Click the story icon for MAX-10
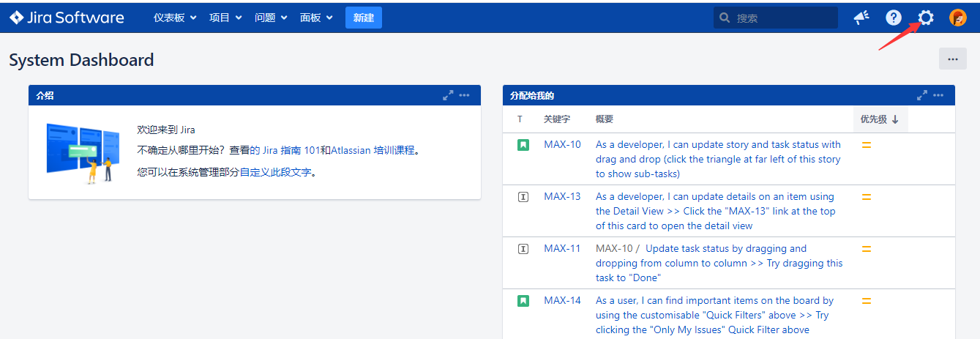 tap(523, 145)
